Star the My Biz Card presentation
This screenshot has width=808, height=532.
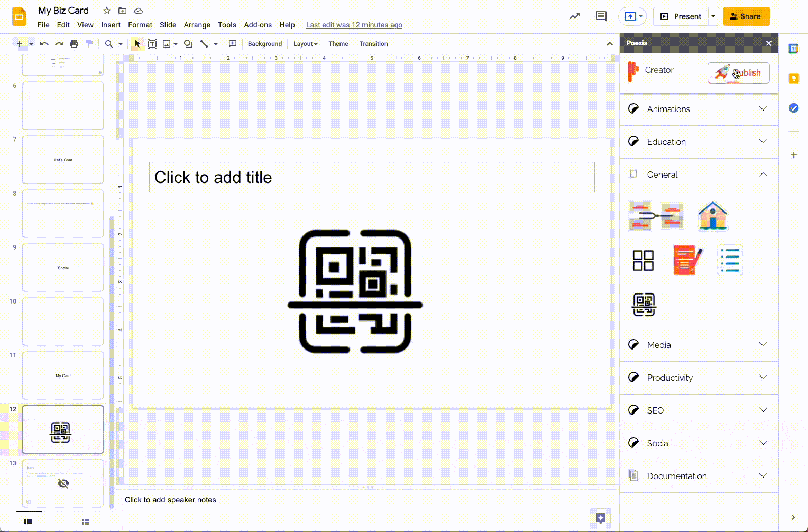click(x=107, y=11)
